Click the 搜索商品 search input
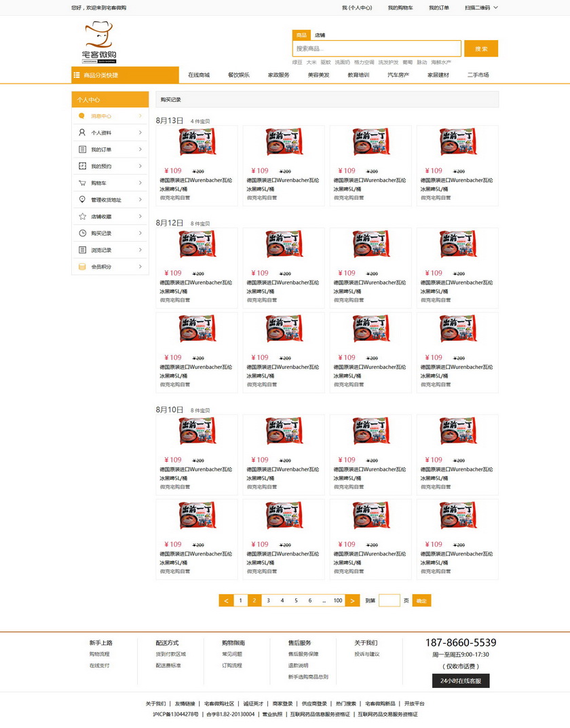Viewport: 570px width, 728px height. (377, 48)
